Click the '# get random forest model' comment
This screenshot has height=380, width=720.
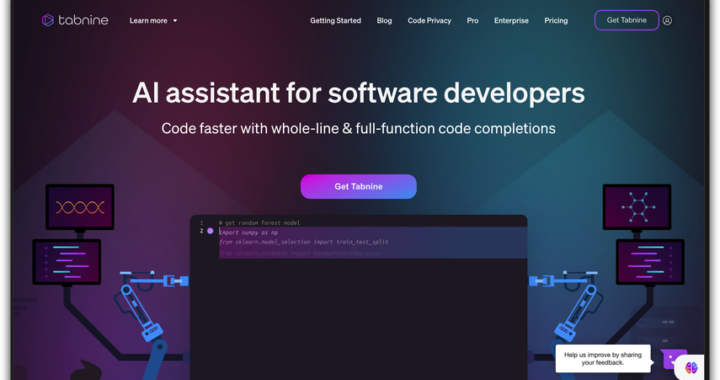[x=259, y=223]
